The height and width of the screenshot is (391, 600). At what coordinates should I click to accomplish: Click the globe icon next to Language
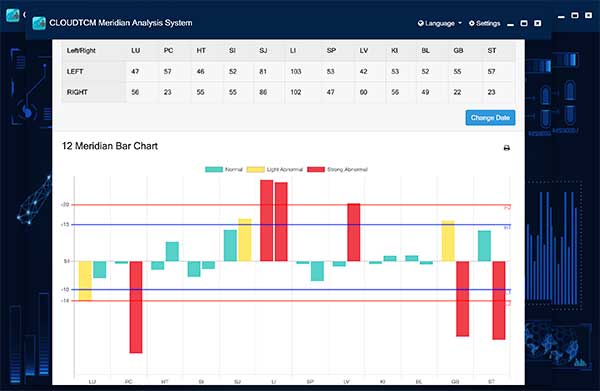(x=421, y=23)
